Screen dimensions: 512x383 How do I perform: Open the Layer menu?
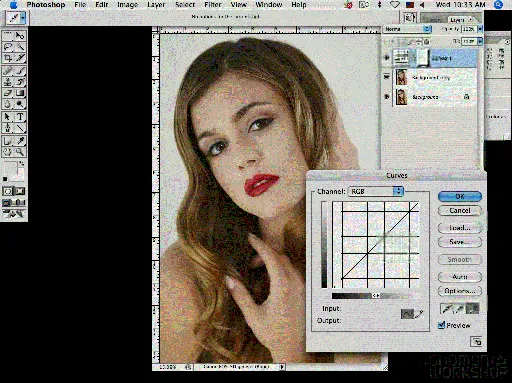(x=156, y=5)
